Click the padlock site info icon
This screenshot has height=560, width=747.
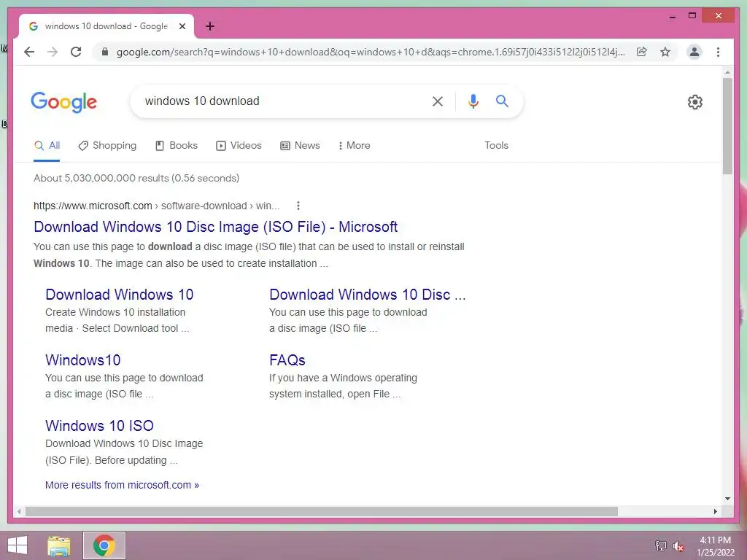coord(105,52)
